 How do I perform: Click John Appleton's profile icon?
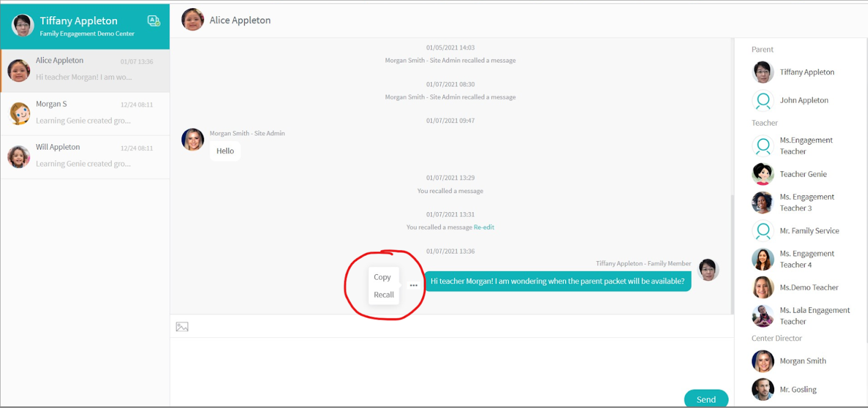click(763, 100)
